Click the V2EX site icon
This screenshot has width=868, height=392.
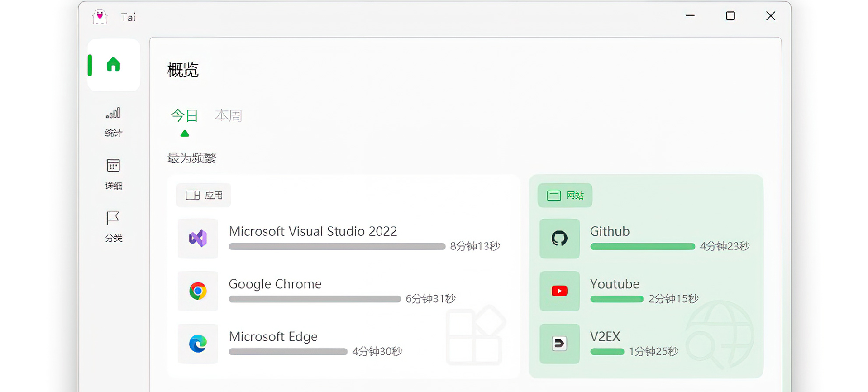[559, 344]
